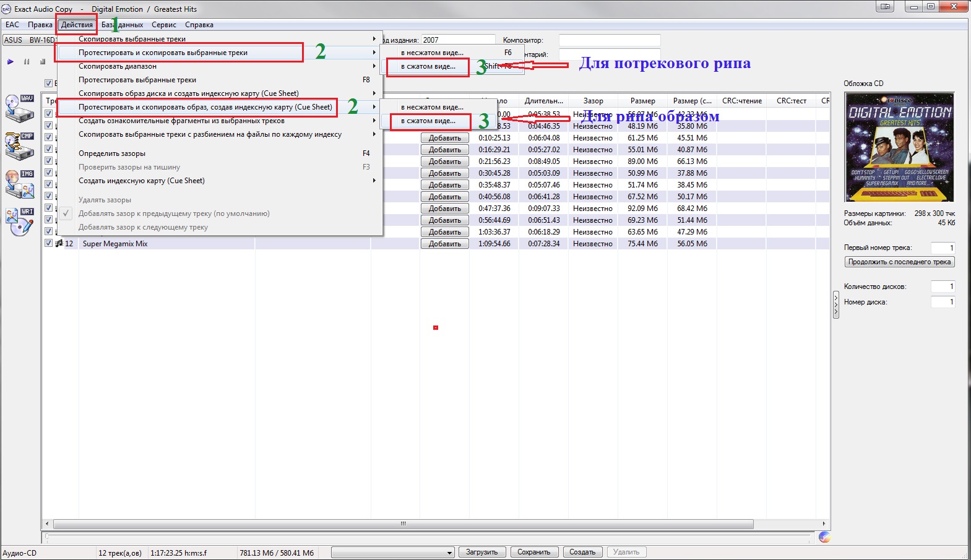The width and height of the screenshot is (971, 560).
Task: Select 'Определить зазоры' menu entry
Action: point(112,153)
